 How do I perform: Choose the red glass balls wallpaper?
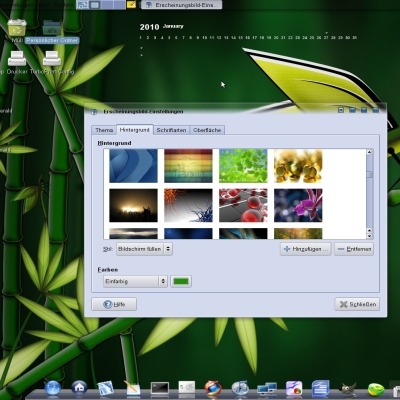pyautogui.click(x=243, y=205)
